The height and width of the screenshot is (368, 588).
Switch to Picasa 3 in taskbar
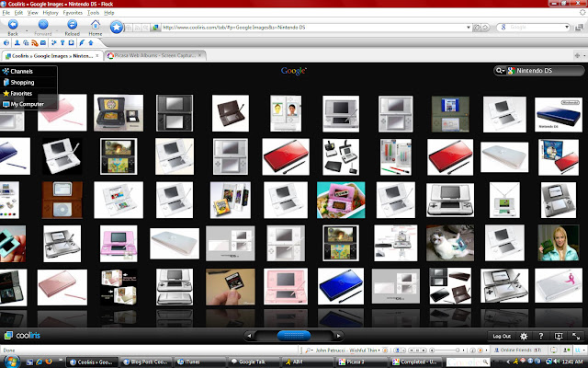click(x=361, y=362)
